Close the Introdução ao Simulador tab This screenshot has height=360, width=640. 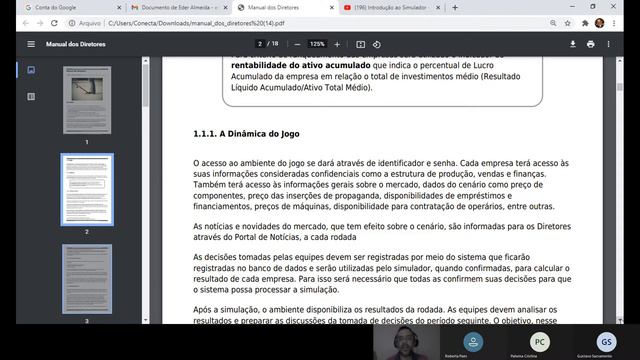[438, 7]
